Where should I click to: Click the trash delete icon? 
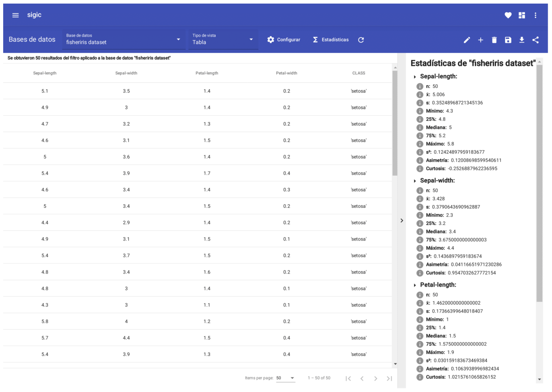pyautogui.click(x=494, y=40)
